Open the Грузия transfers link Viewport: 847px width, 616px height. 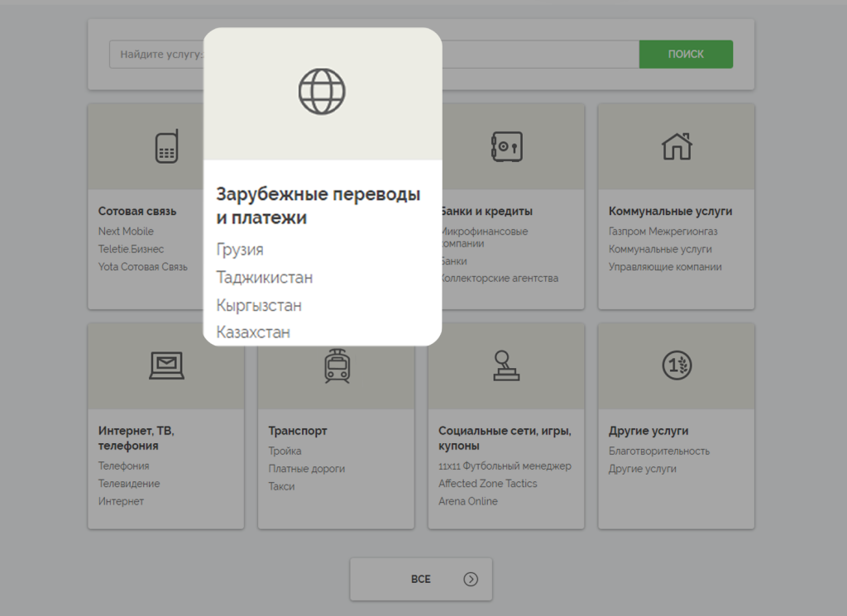[240, 250]
